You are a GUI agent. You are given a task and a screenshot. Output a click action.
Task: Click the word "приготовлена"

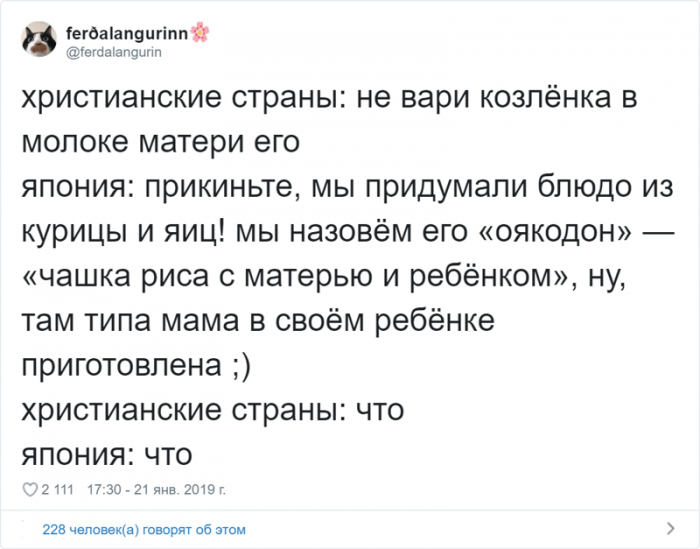click(122, 367)
